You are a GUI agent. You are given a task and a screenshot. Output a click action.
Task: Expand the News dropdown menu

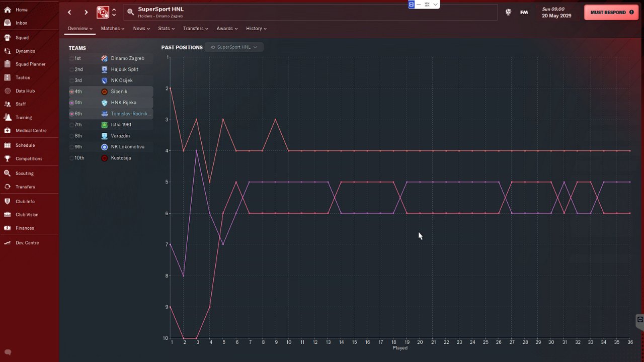coord(141,29)
